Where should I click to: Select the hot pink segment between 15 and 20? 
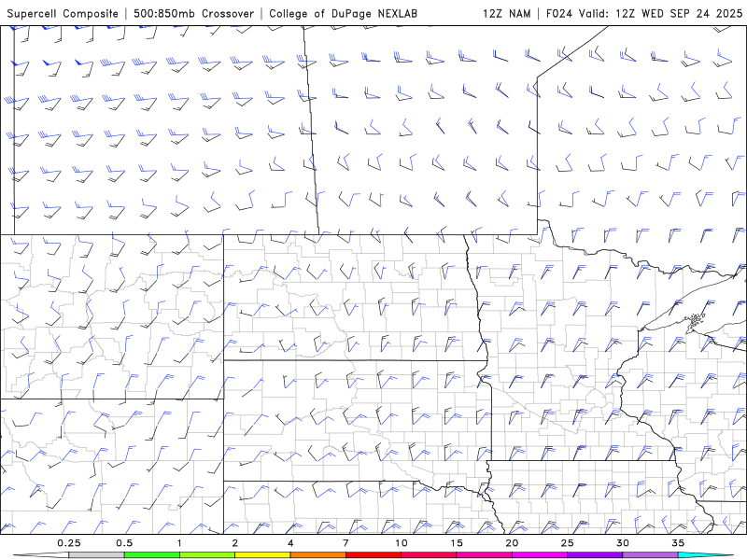click(x=484, y=555)
